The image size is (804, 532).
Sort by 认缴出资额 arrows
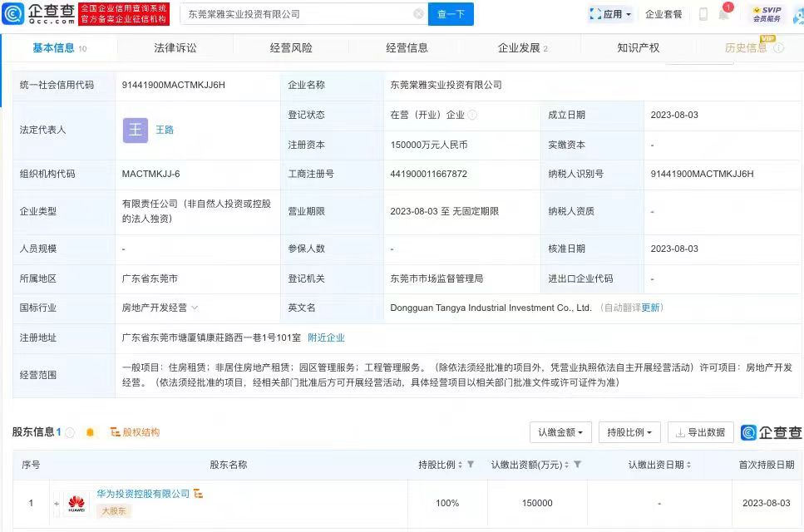click(x=567, y=465)
